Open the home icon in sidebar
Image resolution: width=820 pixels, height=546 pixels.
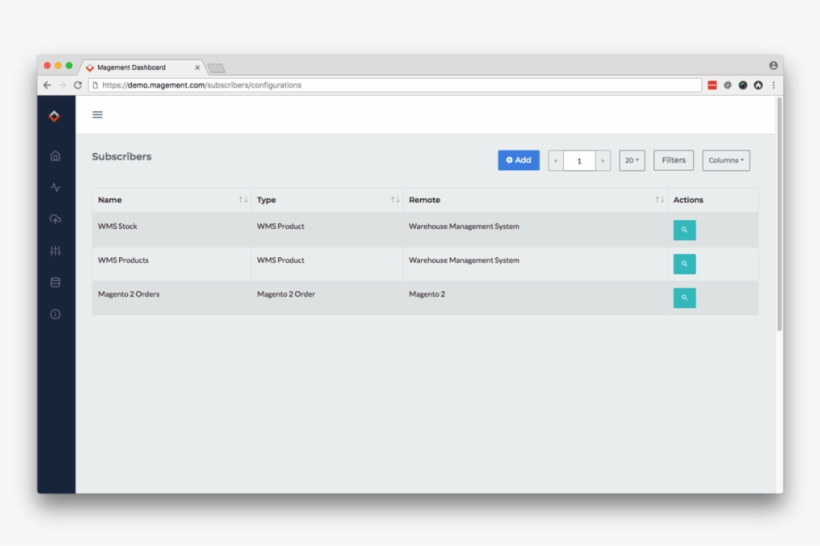point(55,156)
